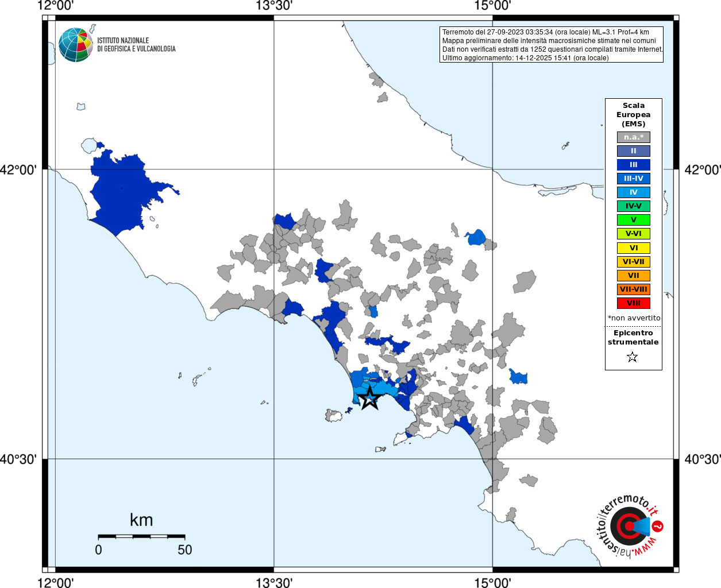
Task: Select the intensity III-IV legend swatch
Action: pos(634,179)
